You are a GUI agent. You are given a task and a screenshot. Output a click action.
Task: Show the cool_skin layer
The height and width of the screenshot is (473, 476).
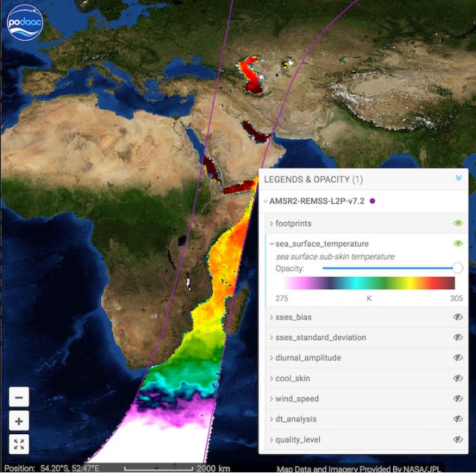click(458, 378)
